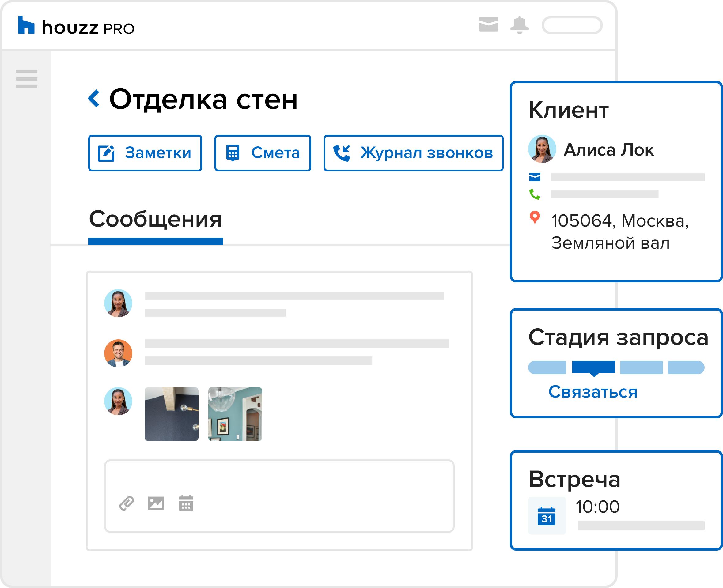The image size is (723, 588).
Task: Click inside the message input box
Action: coord(279,477)
